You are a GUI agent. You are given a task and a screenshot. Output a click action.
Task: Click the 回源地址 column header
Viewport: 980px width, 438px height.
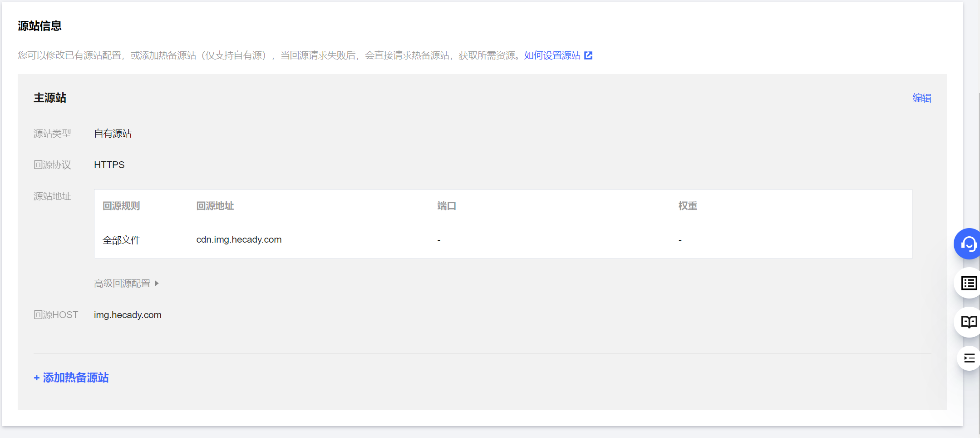pyautogui.click(x=215, y=206)
